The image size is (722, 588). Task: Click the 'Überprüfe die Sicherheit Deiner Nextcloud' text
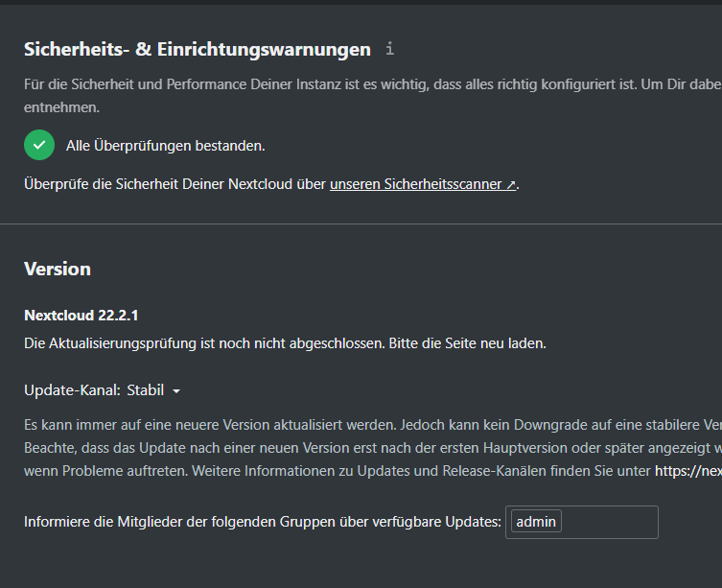175,184
